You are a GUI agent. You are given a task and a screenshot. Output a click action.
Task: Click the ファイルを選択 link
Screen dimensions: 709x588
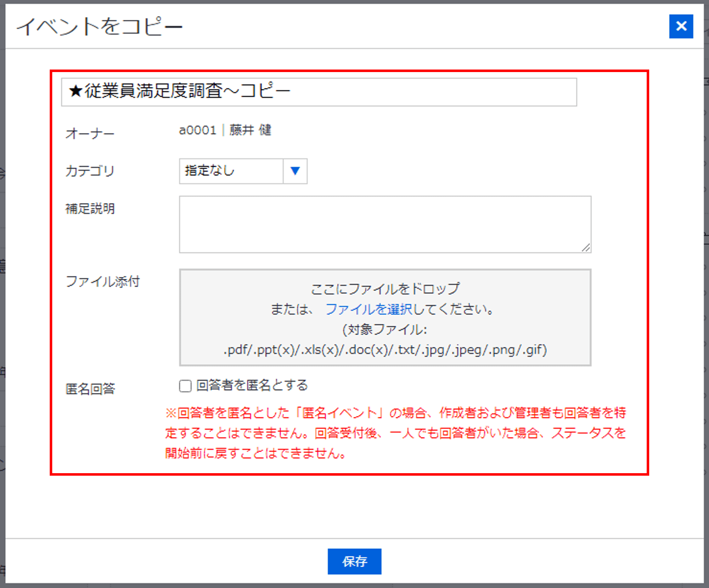coord(368,309)
